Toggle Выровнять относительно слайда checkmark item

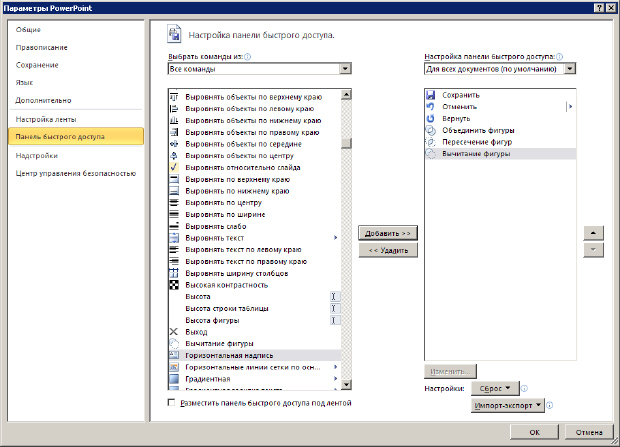254,167
